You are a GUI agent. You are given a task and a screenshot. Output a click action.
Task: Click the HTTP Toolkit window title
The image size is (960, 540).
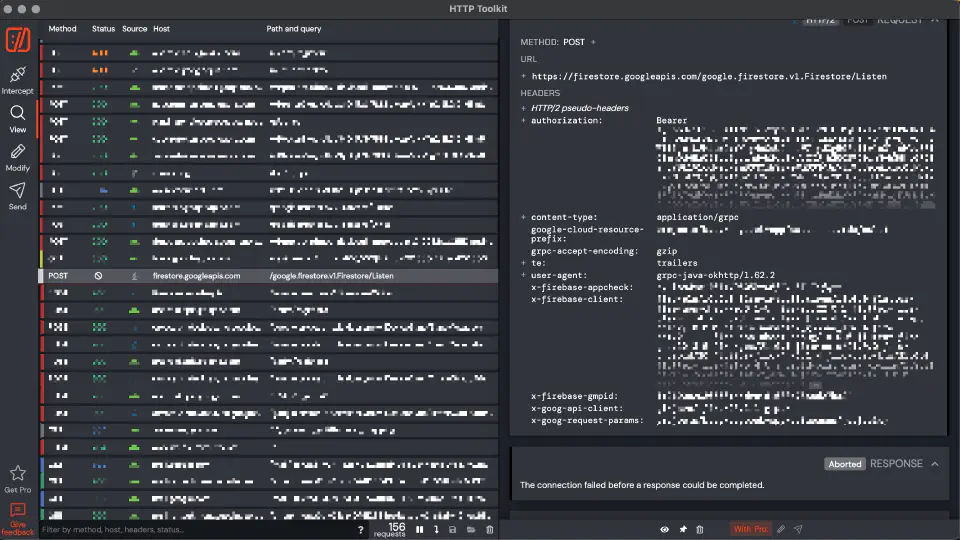[x=478, y=9]
